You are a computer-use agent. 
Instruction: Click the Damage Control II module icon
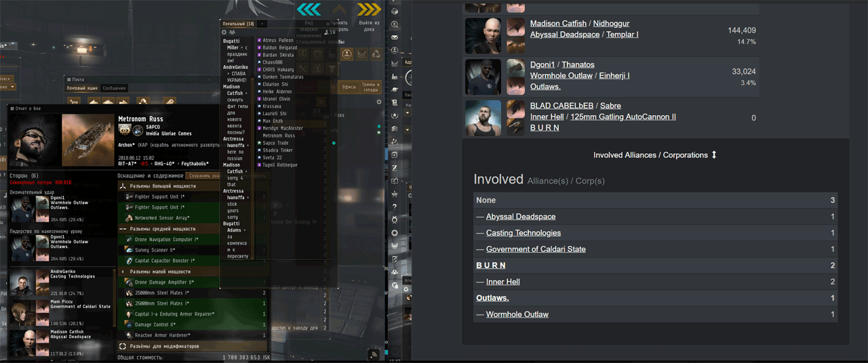tap(128, 324)
